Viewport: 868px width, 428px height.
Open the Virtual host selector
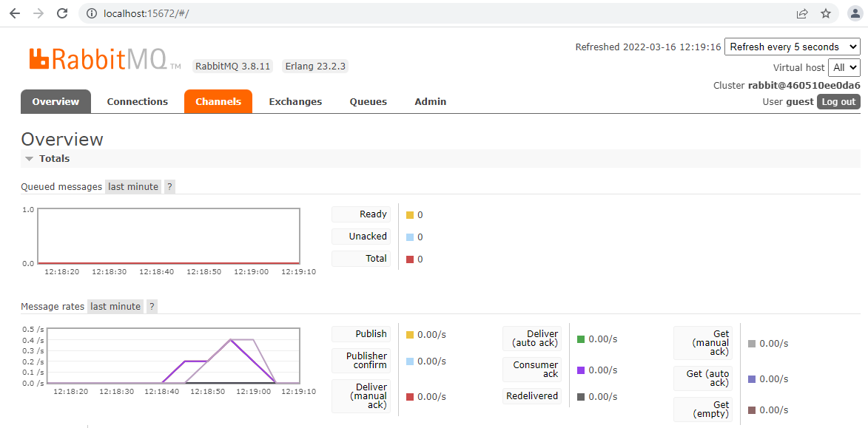(x=844, y=67)
